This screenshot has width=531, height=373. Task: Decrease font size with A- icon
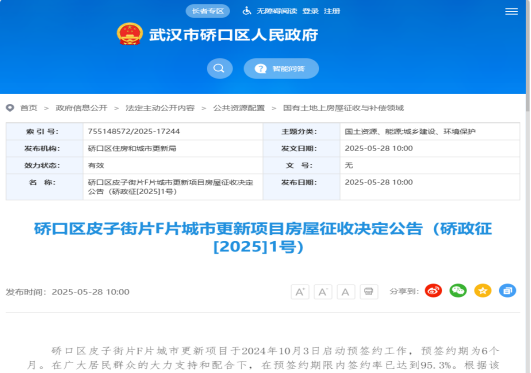pos(323,292)
